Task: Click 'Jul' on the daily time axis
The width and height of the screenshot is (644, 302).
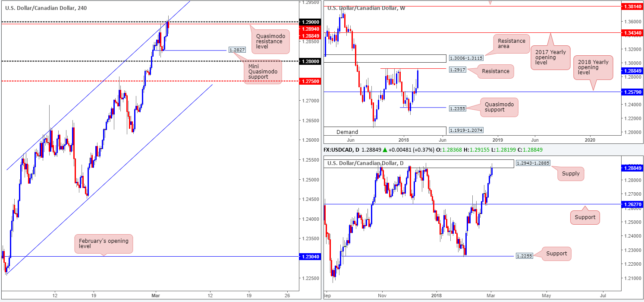Action: [x=603, y=295]
